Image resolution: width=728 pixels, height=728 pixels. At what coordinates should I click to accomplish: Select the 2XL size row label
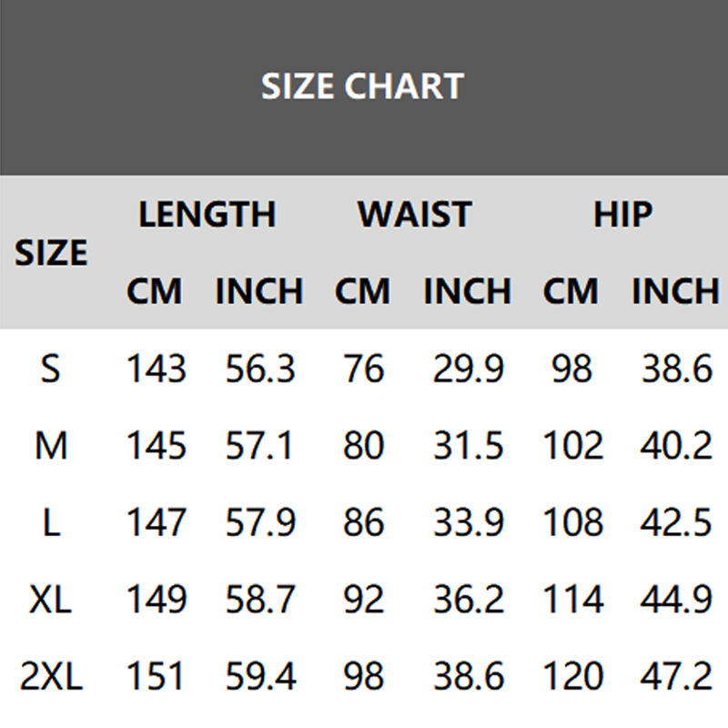point(51,677)
